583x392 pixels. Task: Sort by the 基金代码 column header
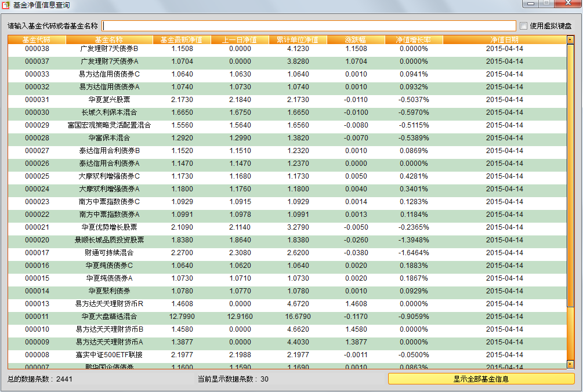coord(37,40)
